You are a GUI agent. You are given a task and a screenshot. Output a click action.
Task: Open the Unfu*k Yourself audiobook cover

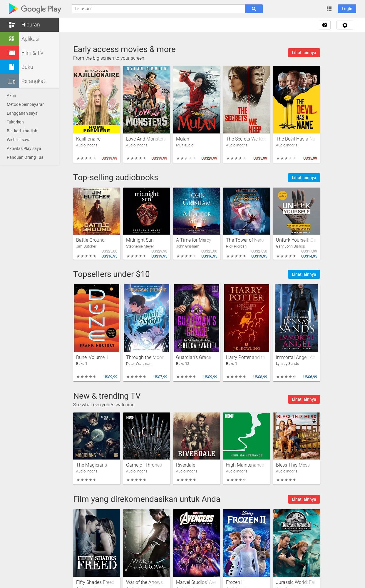(x=297, y=211)
